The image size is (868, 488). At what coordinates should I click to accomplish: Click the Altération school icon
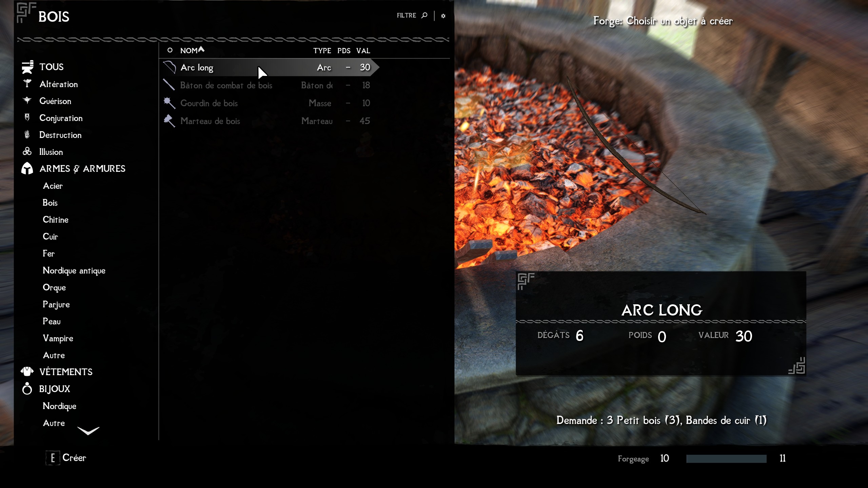point(27,83)
